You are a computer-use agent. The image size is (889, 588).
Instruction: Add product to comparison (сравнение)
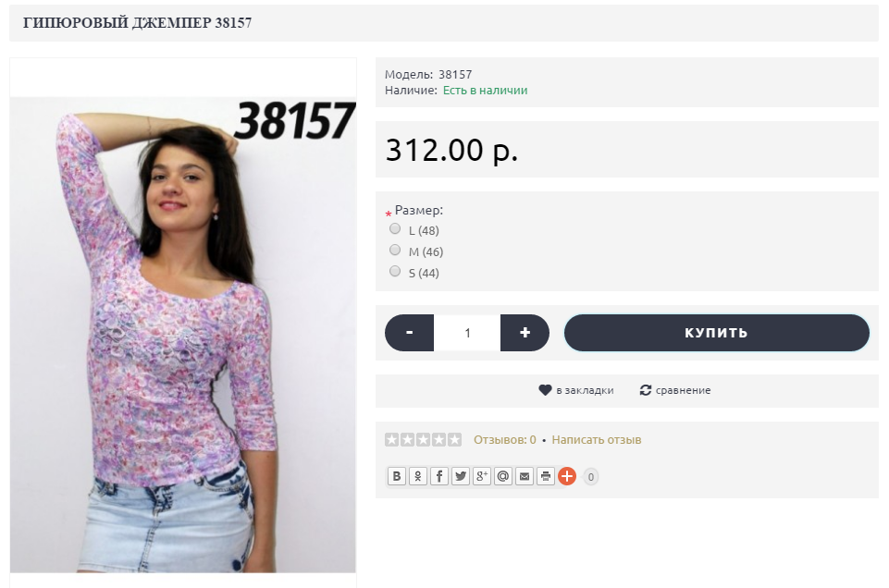[x=675, y=390]
